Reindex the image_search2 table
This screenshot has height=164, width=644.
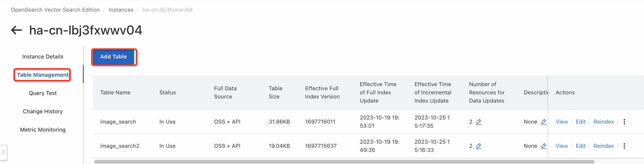coord(603,146)
